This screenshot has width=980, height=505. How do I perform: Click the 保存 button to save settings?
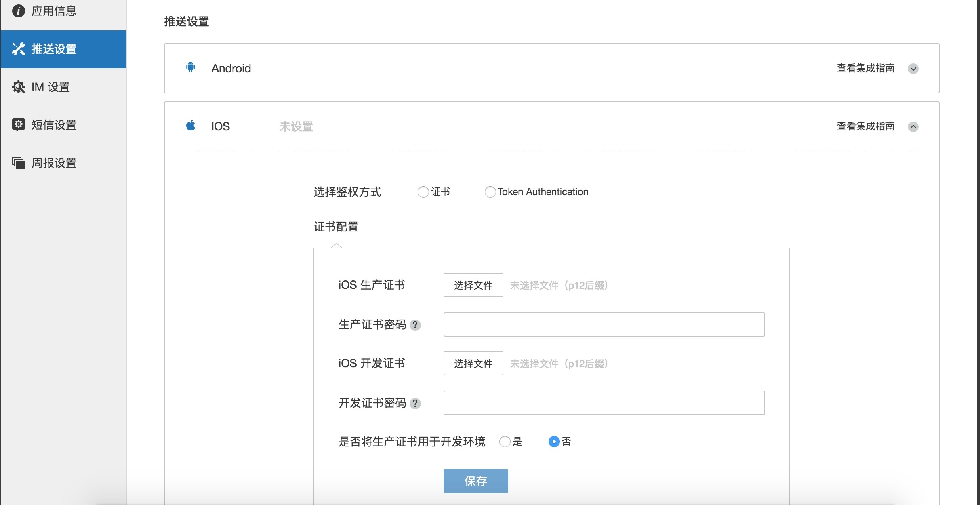(x=475, y=481)
